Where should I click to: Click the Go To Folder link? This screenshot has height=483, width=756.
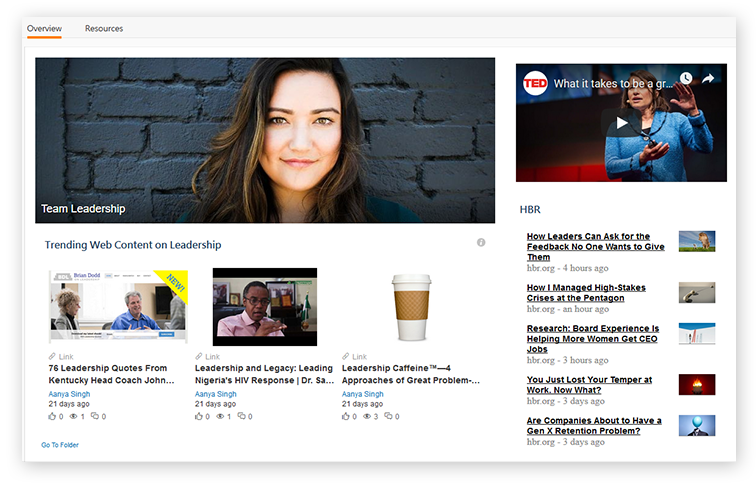click(x=60, y=445)
